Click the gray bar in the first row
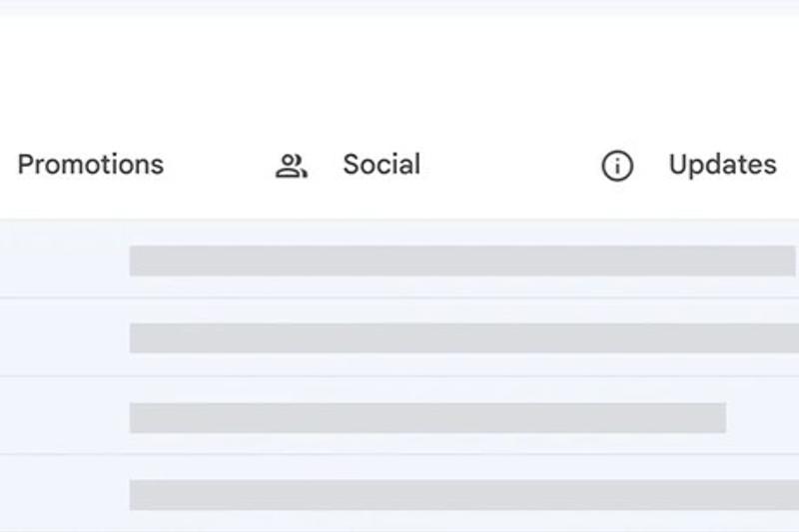Image resolution: width=799 pixels, height=532 pixels. (461, 261)
